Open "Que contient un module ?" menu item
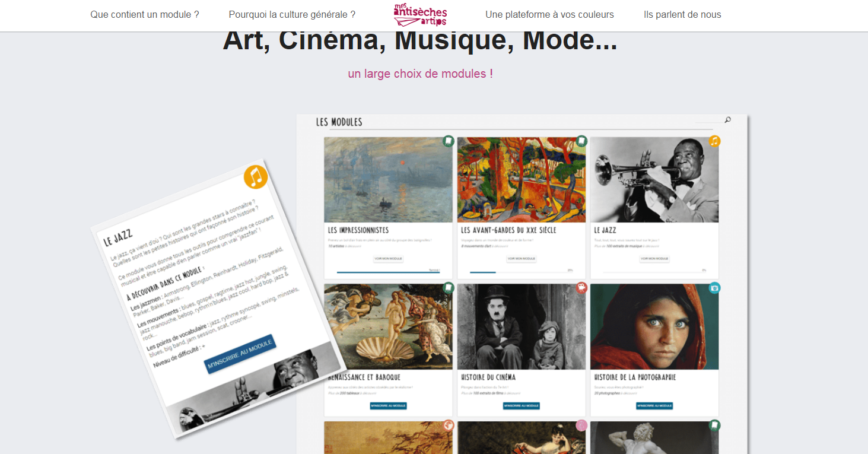Image resolution: width=868 pixels, height=454 pixels. tap(145, 15)
